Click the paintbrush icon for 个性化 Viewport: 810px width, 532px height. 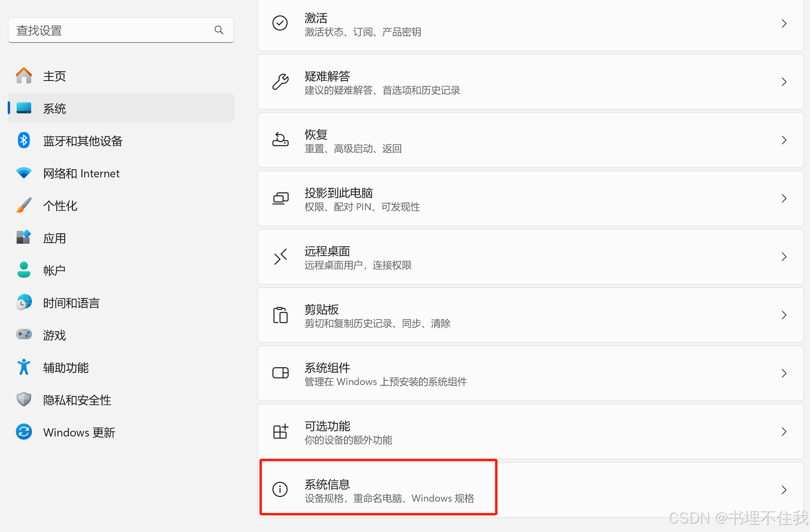pyautogui.click(x=24, y=205)
